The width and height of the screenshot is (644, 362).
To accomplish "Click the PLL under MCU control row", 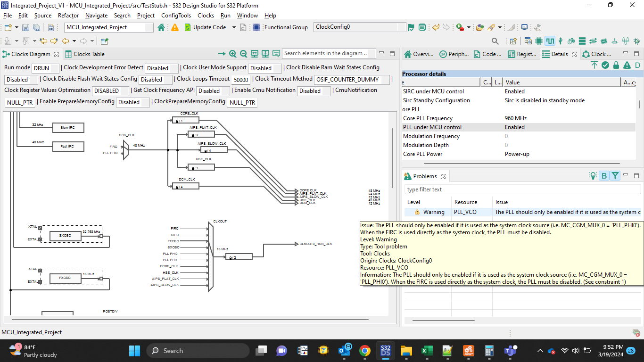I will click(x=519, y=127).
